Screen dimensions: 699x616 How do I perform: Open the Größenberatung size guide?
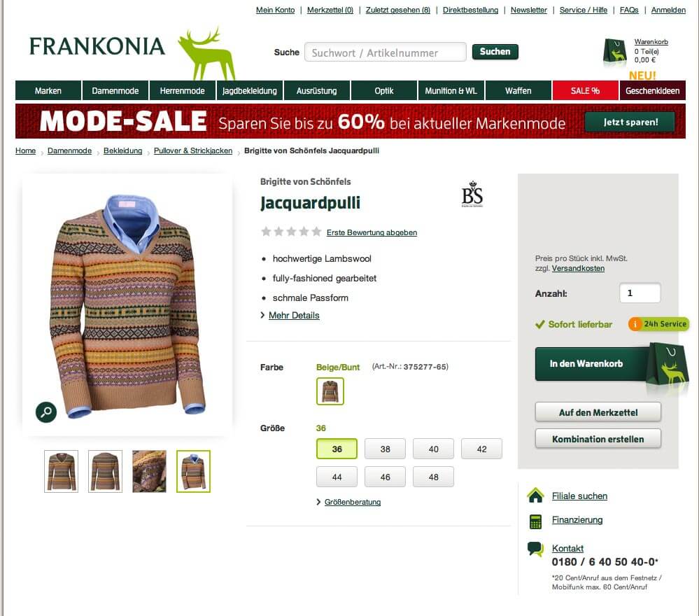[x=352, y=502]
